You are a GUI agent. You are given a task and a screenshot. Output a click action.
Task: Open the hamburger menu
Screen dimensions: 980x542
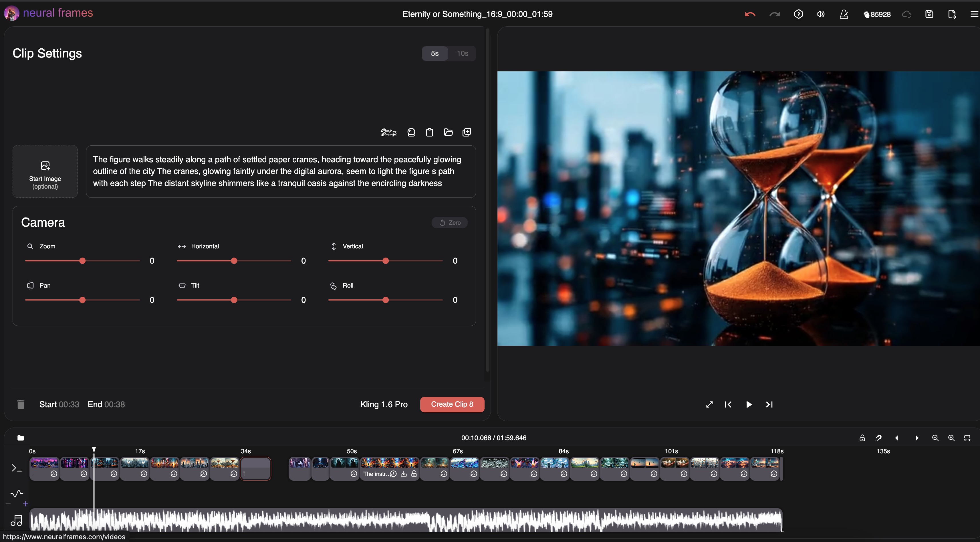coord(974,15)
